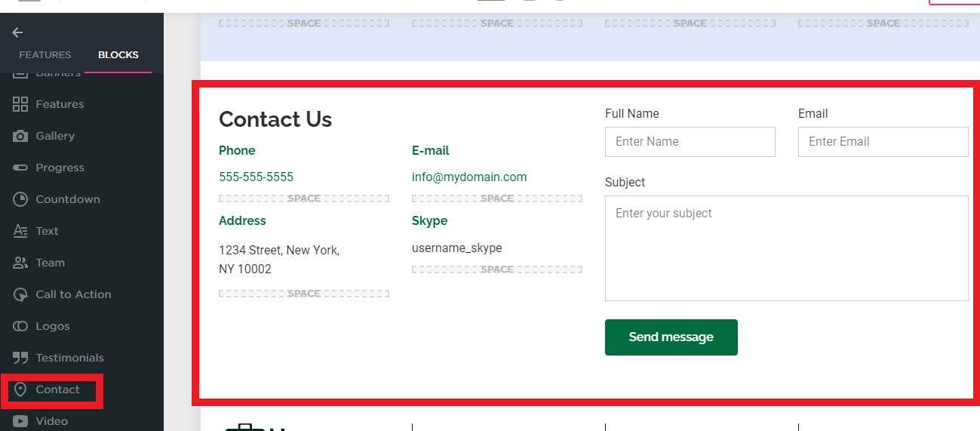This screenshot has height=431, width=980.
Task: Choose the Progress bar icon
Action: [20, 168]
